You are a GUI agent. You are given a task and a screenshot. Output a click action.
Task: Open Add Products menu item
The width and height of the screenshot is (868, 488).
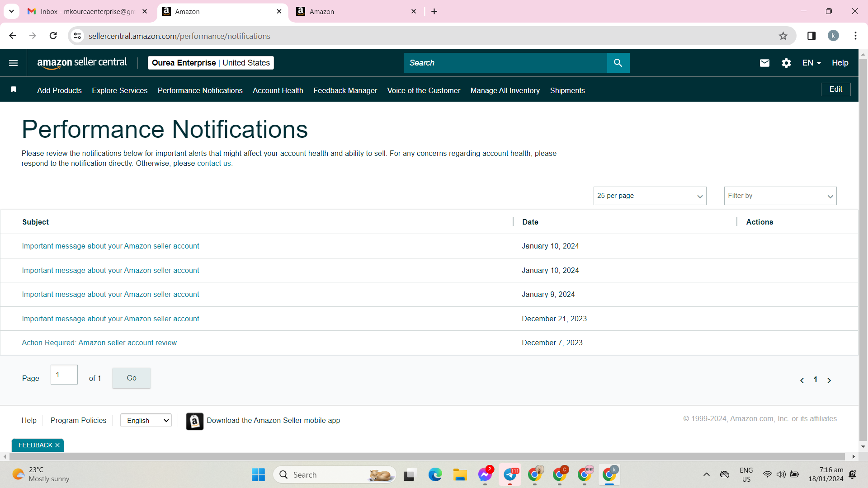[x=59, y=91]
